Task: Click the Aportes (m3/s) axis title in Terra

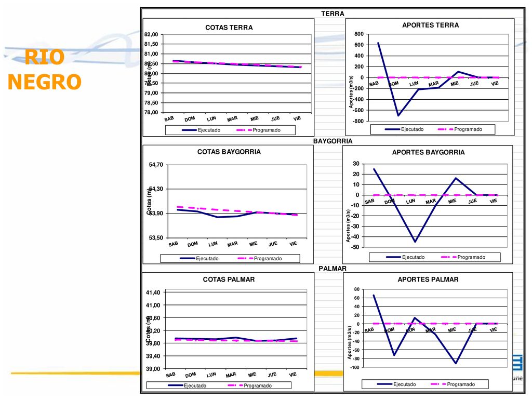Action: 351,92
